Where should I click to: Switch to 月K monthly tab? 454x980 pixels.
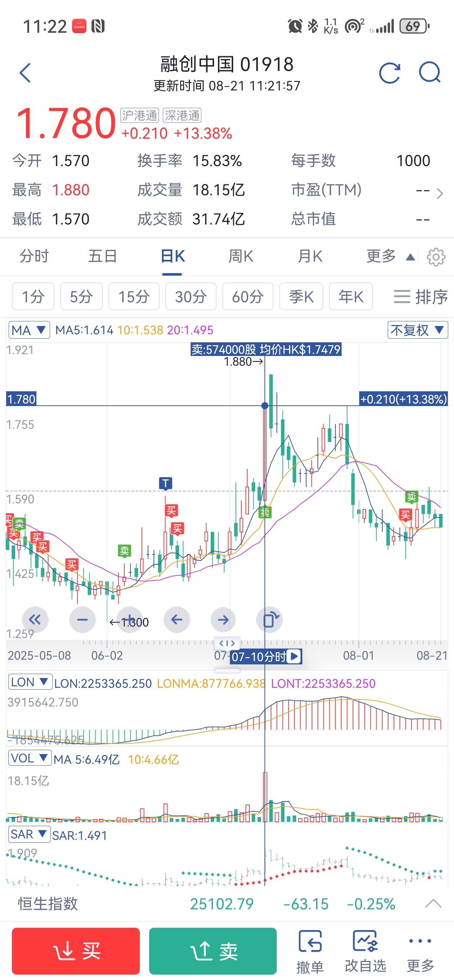[310, 256]
